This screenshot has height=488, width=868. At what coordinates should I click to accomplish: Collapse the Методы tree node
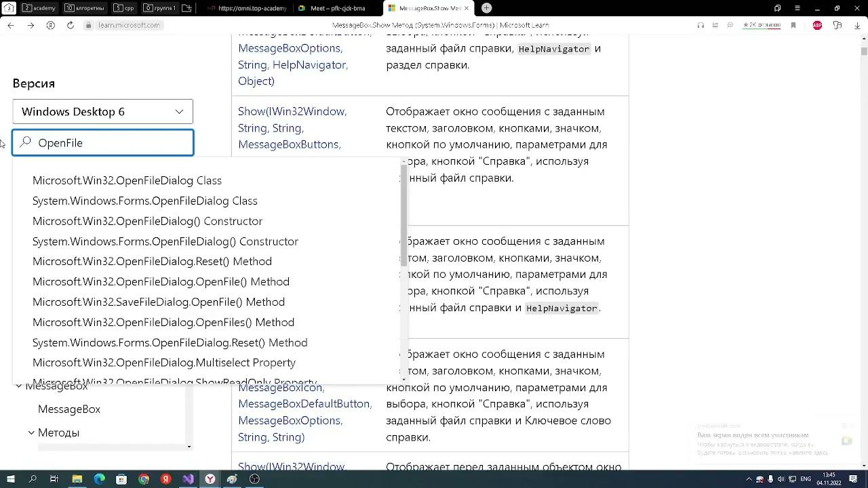coord(31,432)
